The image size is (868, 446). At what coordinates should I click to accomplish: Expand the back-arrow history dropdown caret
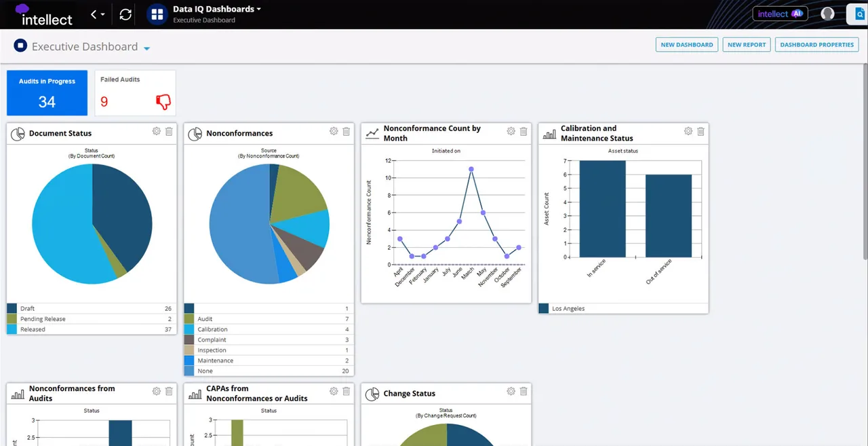click(x=103, y=15)
